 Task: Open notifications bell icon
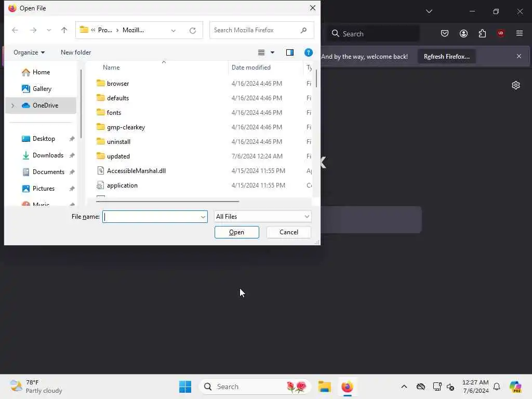click(497, 387)
